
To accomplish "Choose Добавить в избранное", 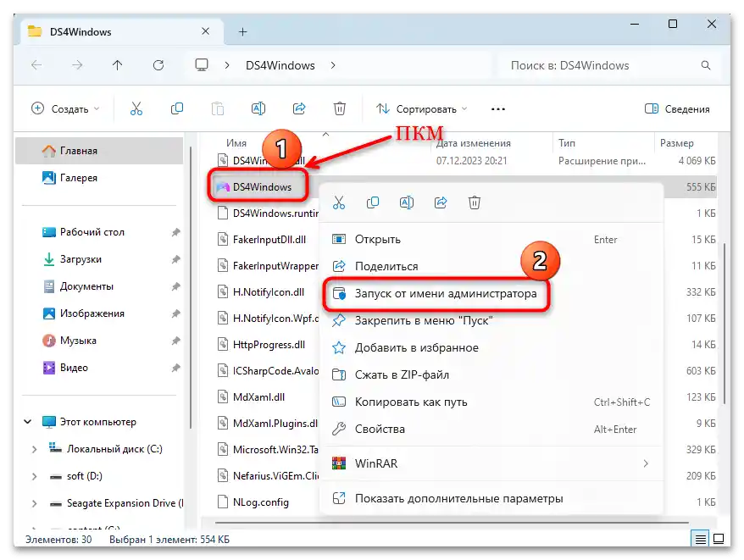I will [491, 347].
